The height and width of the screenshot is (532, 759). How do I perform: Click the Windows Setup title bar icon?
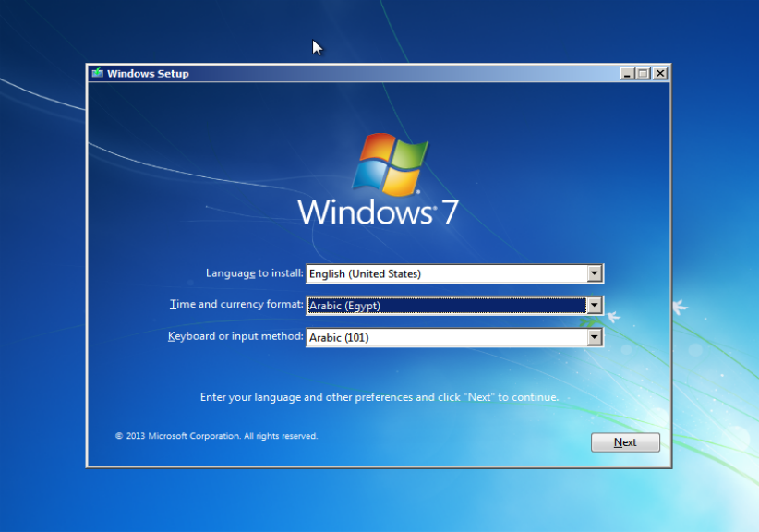tap(97, 73)
